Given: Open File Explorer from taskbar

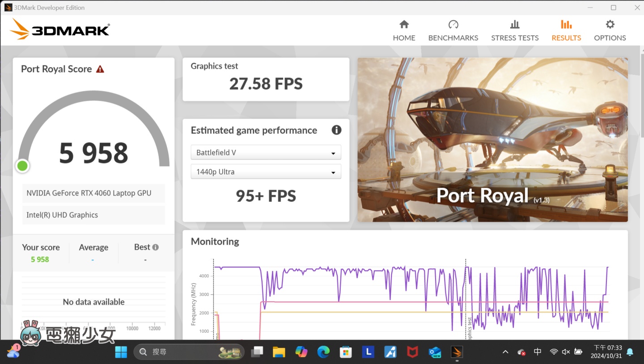Looking at the screenshot, I should 279,352.
